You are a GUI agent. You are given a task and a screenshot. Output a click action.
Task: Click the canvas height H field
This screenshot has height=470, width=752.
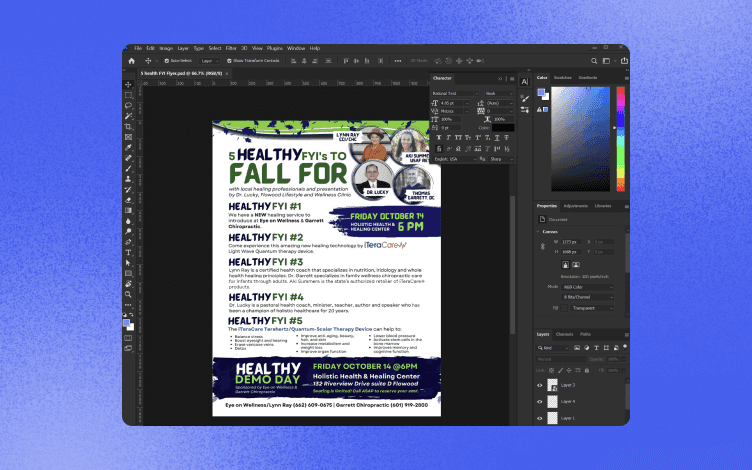pos(571,252)
